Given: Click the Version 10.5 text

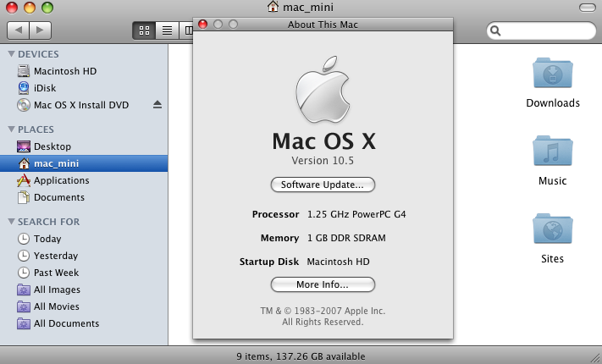Looking at the screenshot, I should coord(323,161).
